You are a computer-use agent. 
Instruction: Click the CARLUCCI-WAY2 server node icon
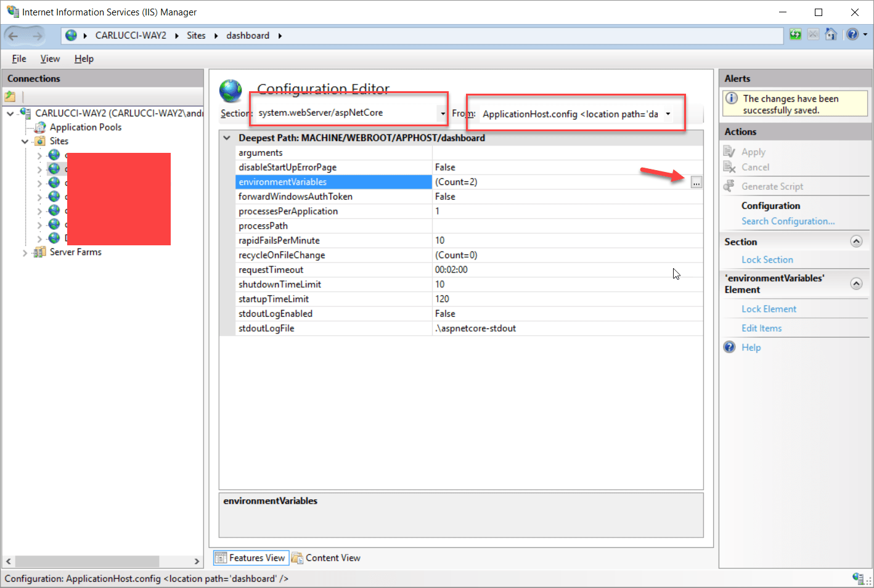(x=25, y=113)
